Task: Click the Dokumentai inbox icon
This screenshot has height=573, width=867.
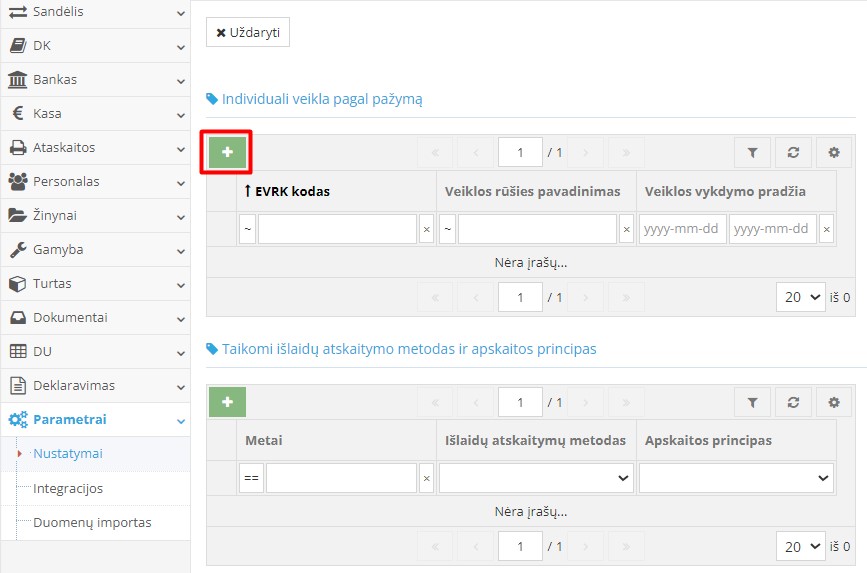Action: (x=18, y=317)
